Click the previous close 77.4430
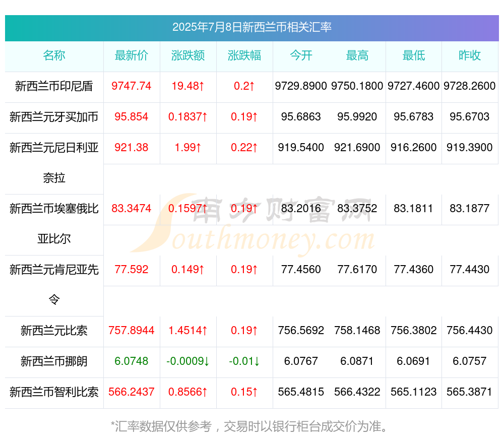Image resolution: width=504 pixels, height=442 pixels. (x=470, y=269)
